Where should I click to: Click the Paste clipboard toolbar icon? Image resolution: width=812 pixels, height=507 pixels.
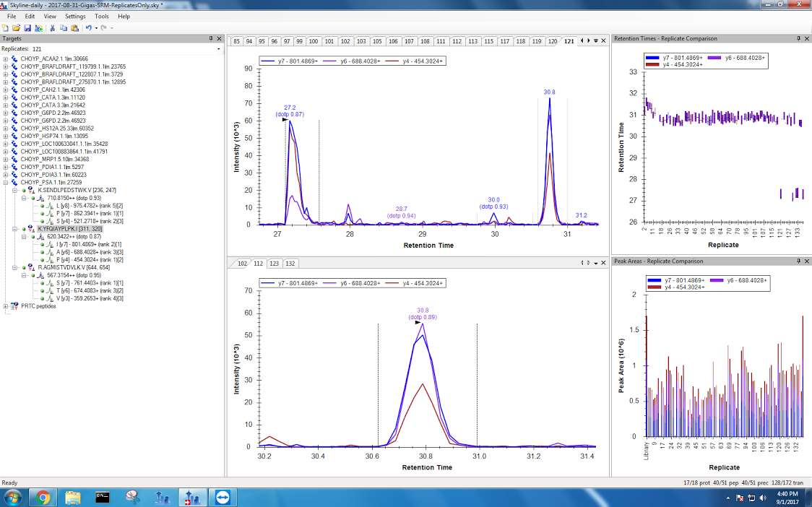tap(74, 27)
